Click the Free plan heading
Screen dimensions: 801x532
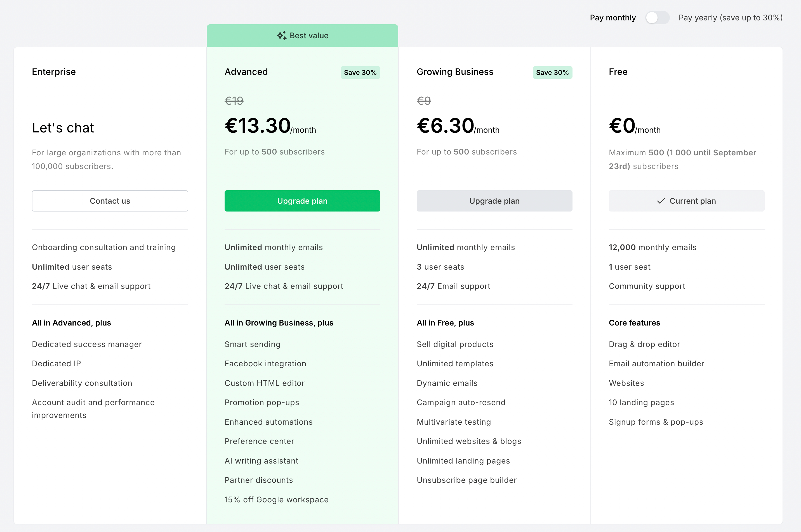[x=618, y=72]
